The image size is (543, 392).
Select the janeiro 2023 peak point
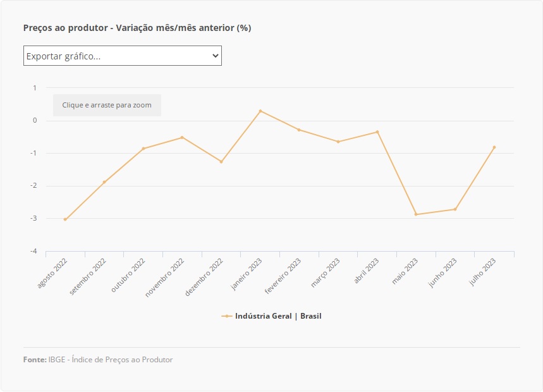click(x=260, y=111)
